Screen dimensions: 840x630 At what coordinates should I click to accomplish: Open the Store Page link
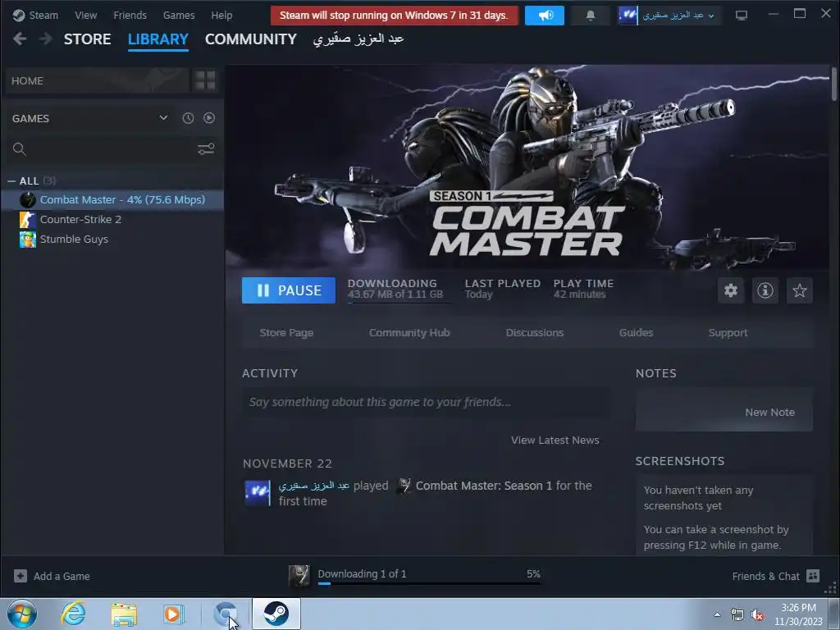286,333
